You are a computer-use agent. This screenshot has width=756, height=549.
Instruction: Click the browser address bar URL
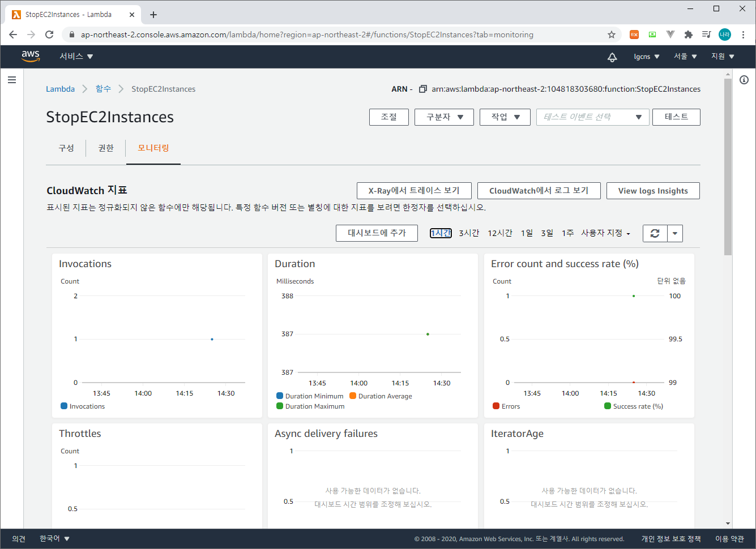click(x=307, y=35)
